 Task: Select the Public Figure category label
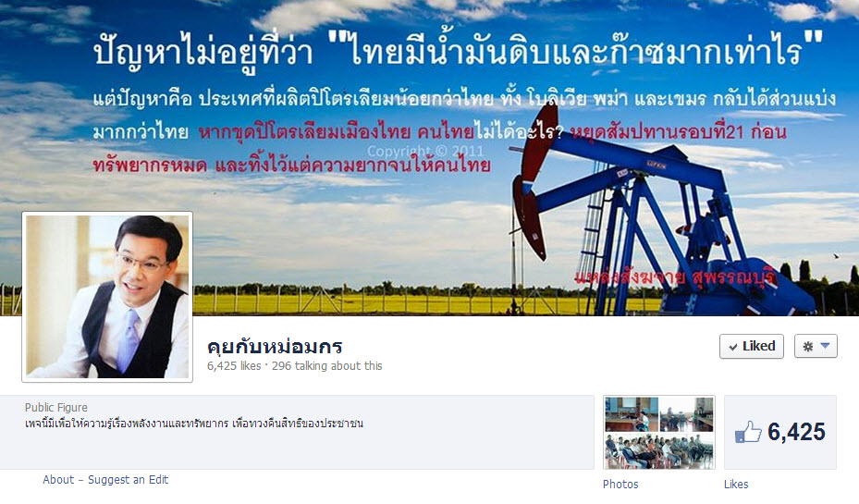[x=55, y=408]
